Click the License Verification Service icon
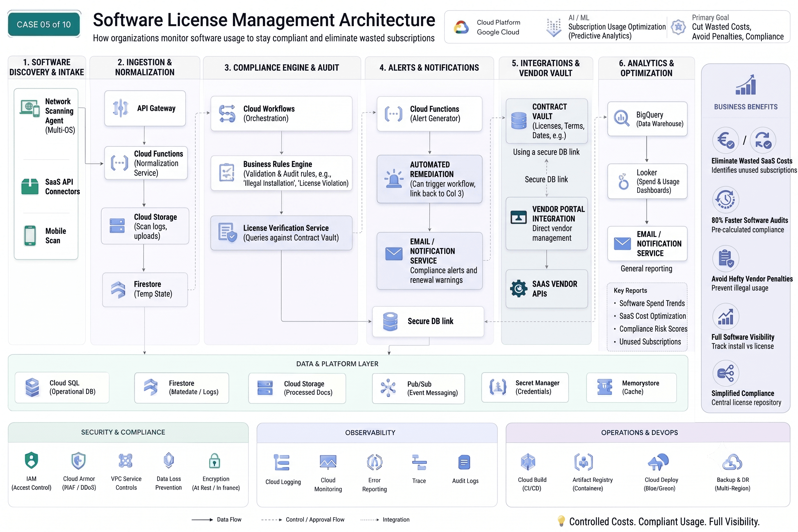798x532 pixels. (227, 233)
